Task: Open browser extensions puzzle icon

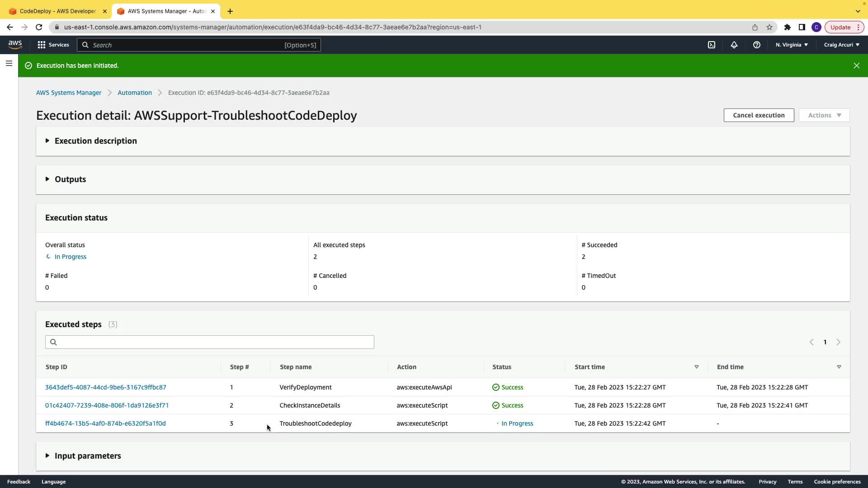Action: coord(788,27)
